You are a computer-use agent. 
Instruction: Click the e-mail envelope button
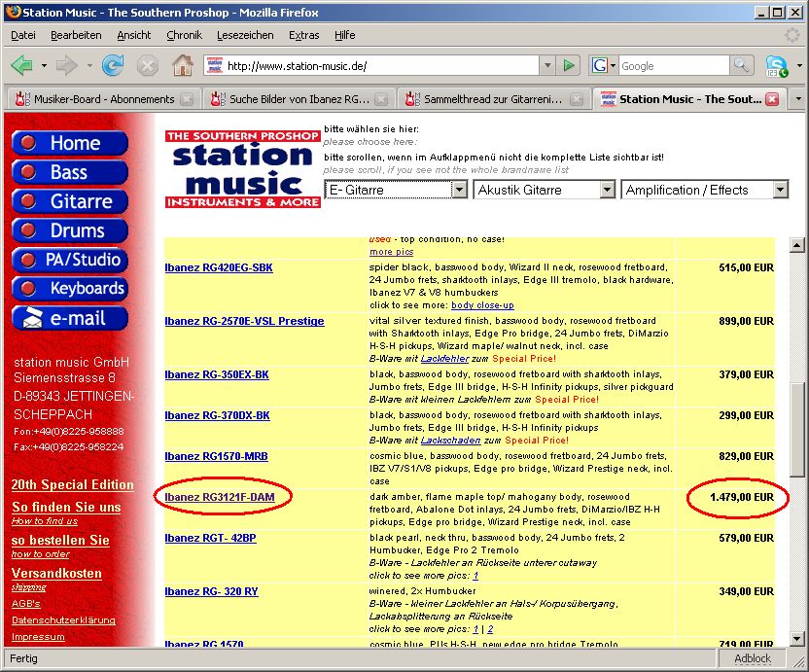coord(70,318)
